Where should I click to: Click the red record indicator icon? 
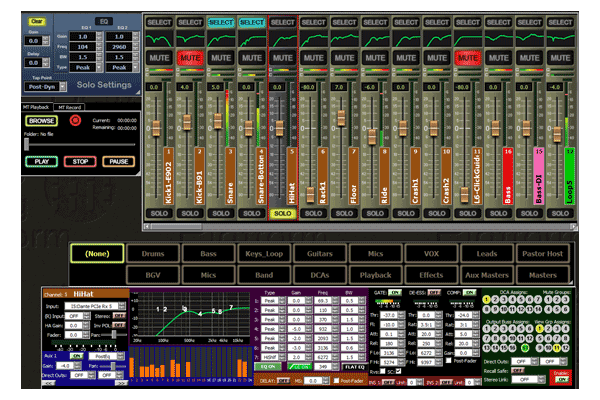pos(75,121)
